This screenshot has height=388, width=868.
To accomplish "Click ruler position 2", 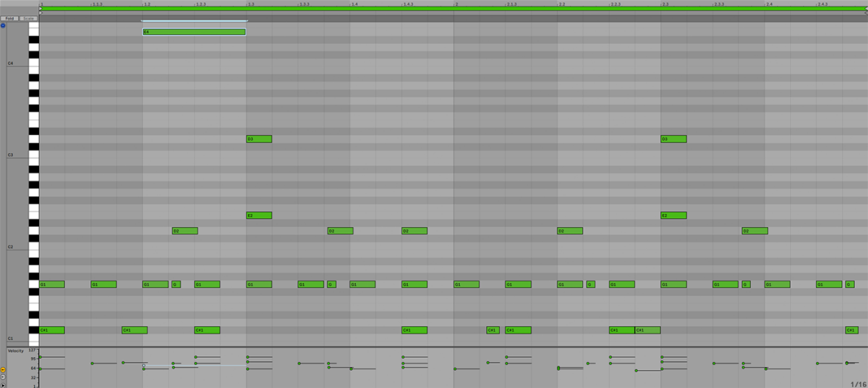I will click(456, 4).
